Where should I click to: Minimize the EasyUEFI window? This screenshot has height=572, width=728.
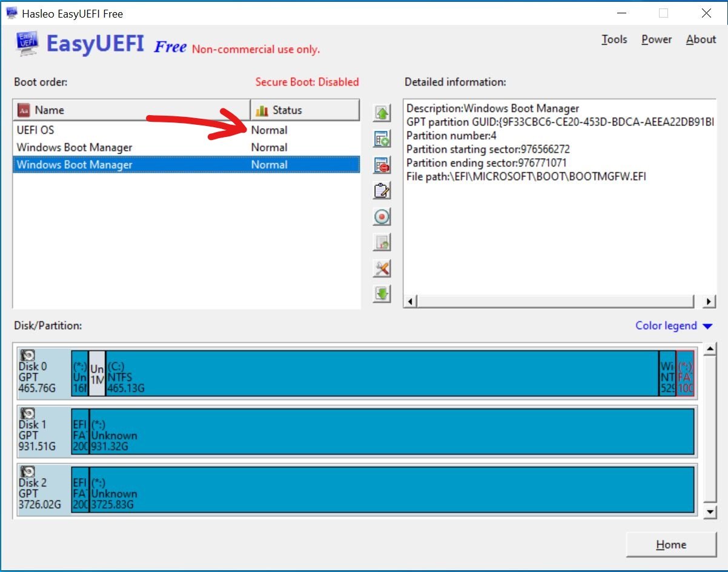pos(621,13)
